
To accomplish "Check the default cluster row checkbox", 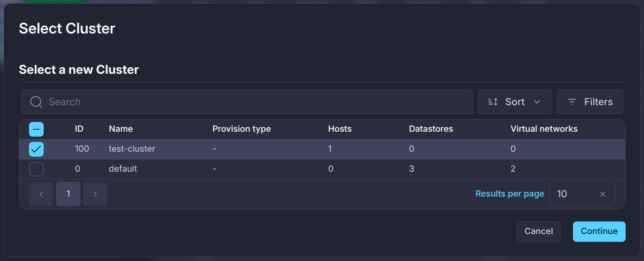I will [x=36, y=169].
